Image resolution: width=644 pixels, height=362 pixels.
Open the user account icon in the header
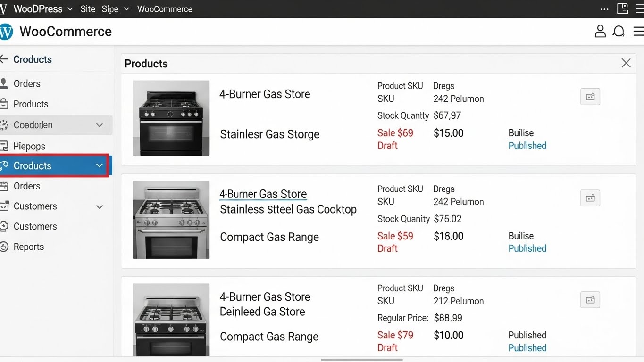[x=600, y=31]
